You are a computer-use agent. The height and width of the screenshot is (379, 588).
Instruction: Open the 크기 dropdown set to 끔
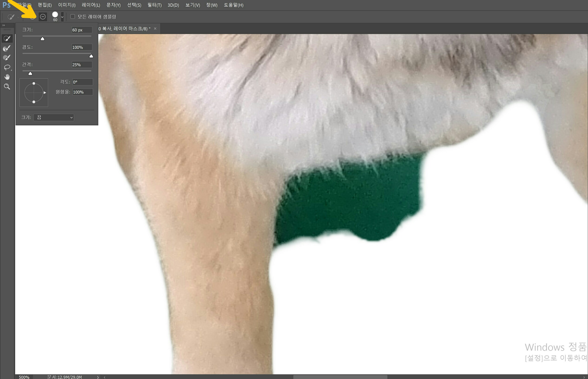(54, 117)
